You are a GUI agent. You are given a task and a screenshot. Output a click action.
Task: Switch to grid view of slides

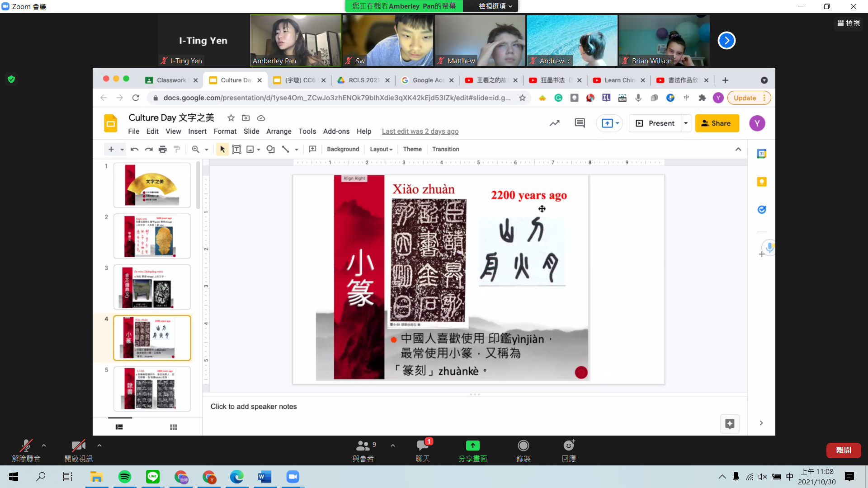tap(174, 427)
